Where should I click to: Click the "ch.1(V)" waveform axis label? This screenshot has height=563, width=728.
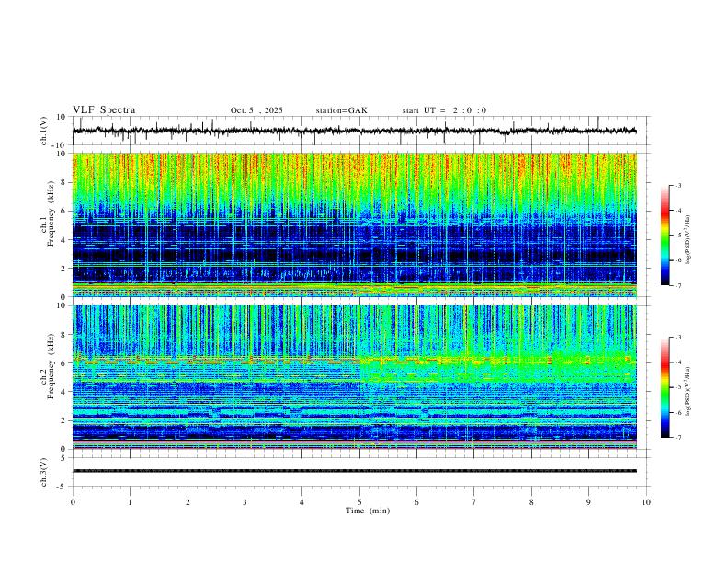(x=44, y=131)
